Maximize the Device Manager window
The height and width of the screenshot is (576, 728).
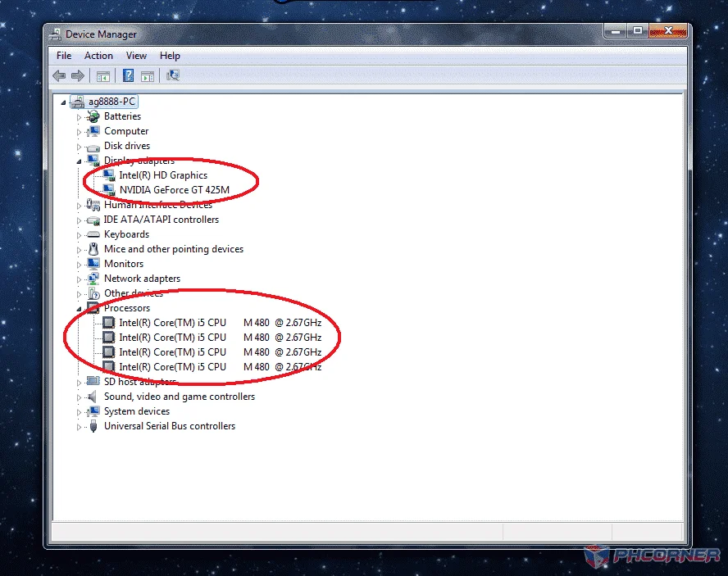click(x=638, y=31)
